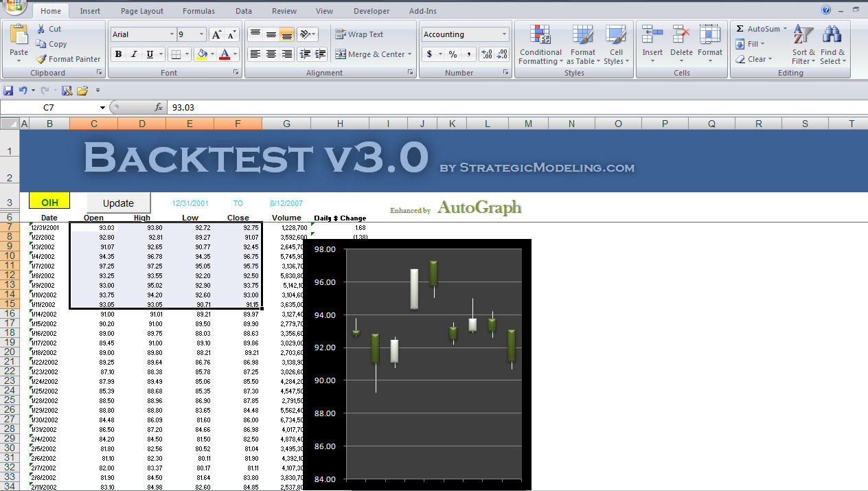Toggle middle vertical alignment
Viewport: 868px width, 491px height.
pyautogui.click(x=271, y=34)
